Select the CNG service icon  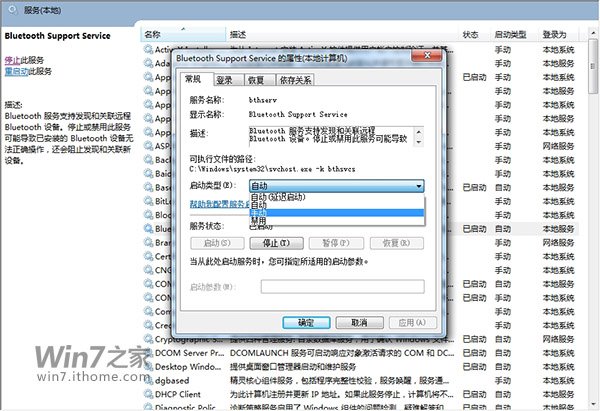coord(148,270)
